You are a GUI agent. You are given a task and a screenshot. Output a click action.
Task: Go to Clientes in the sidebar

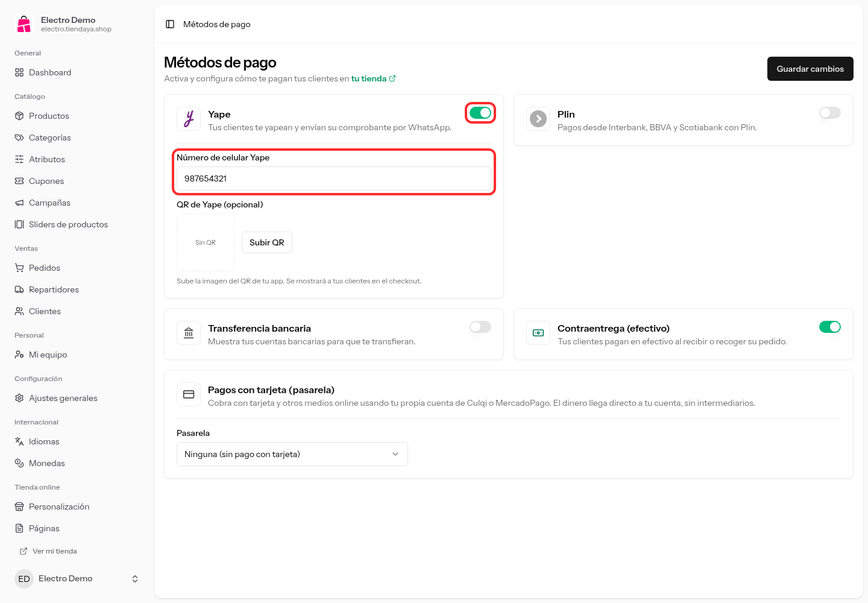(x=77, y=311)
